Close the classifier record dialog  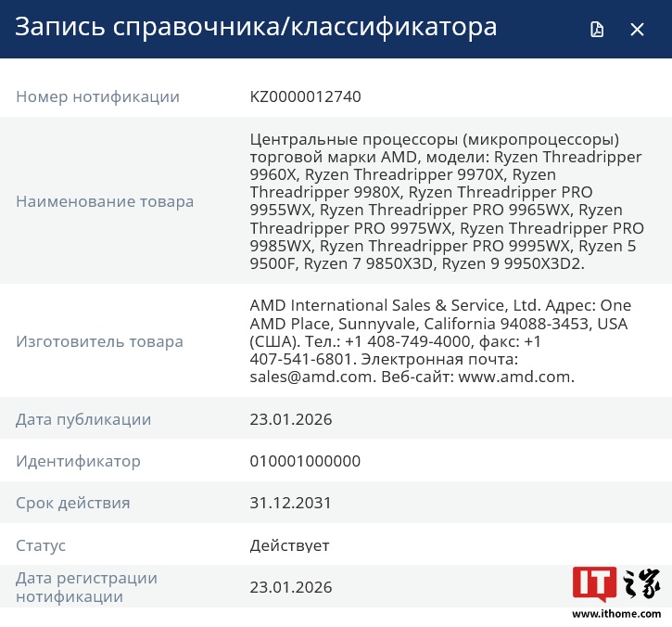coord(637,29)
